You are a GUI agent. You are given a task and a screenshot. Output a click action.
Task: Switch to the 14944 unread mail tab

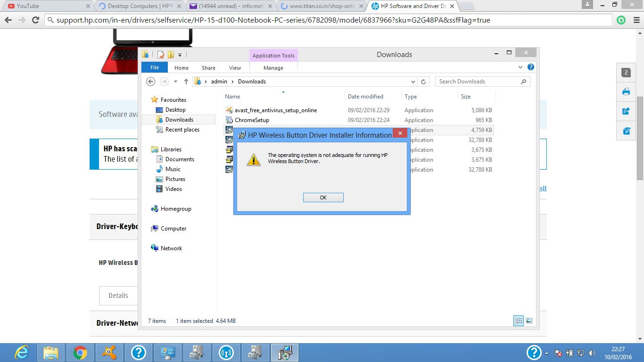point(230,6)
